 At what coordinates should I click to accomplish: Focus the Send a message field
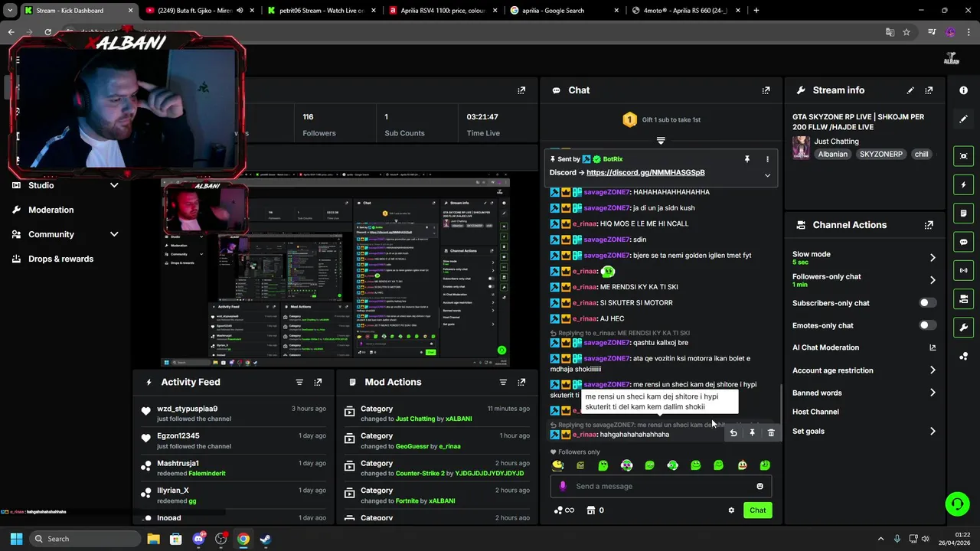point(661,486)
